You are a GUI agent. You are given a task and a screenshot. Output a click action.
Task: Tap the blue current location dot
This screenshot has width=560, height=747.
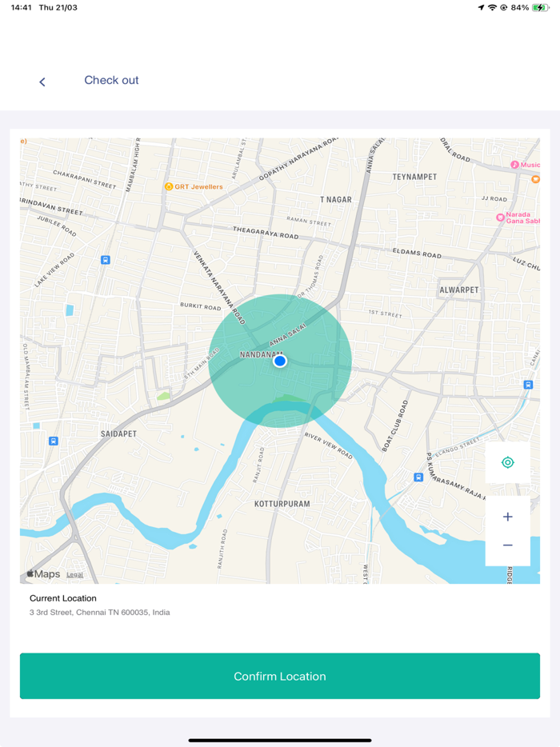(x=280, y=362)
